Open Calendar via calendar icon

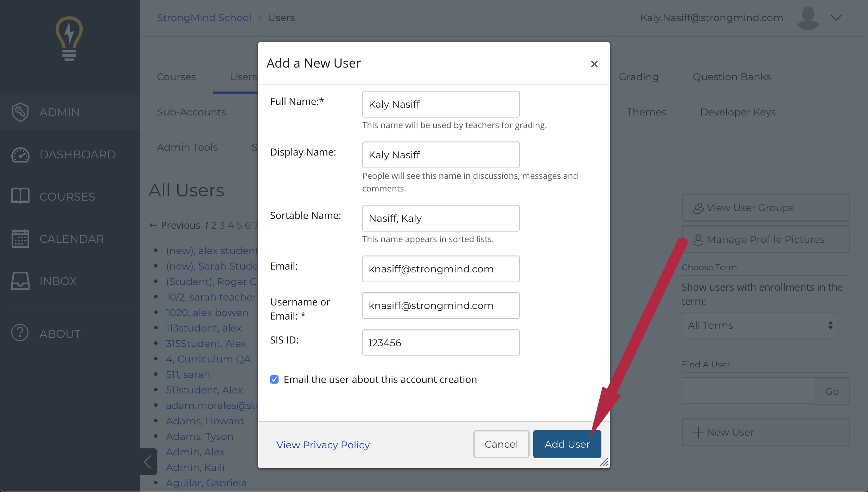coord(20,239)
